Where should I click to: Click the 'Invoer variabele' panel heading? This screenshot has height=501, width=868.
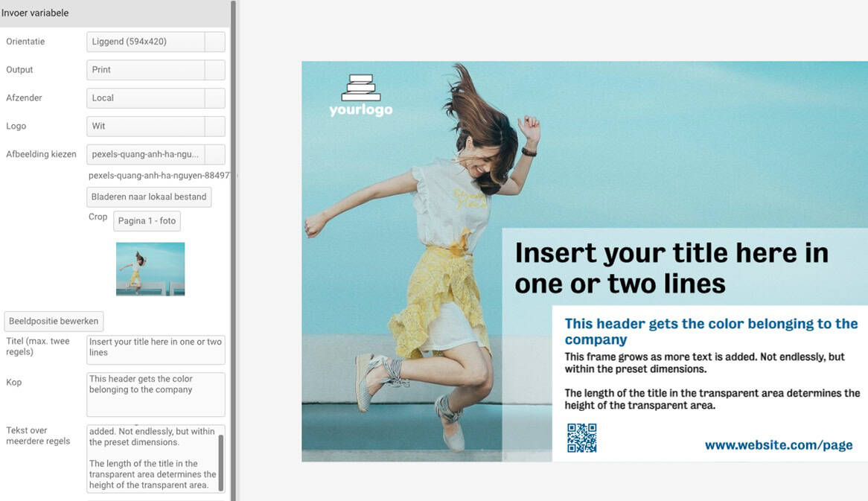[35, 13]
